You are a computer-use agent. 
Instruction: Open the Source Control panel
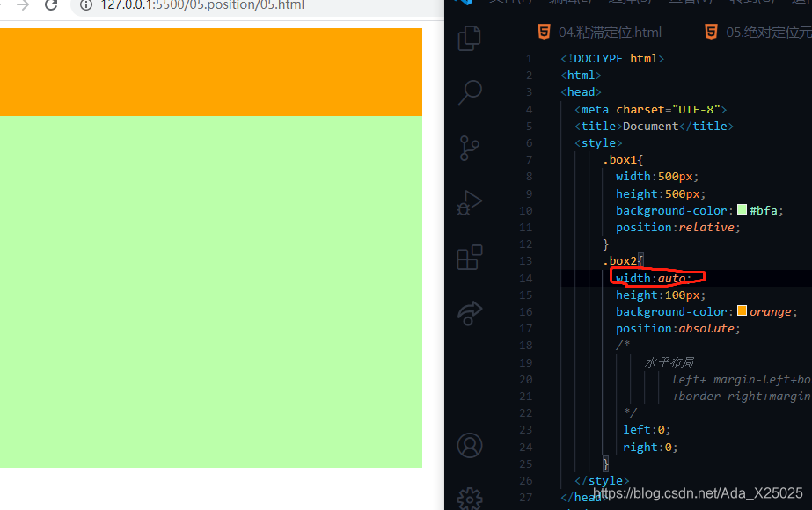469,148
